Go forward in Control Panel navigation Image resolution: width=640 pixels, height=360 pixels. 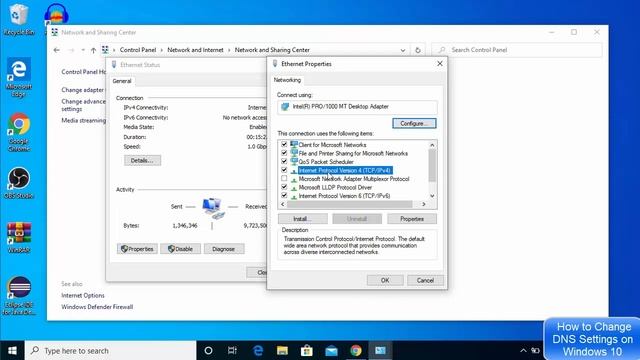pos(71,50)
